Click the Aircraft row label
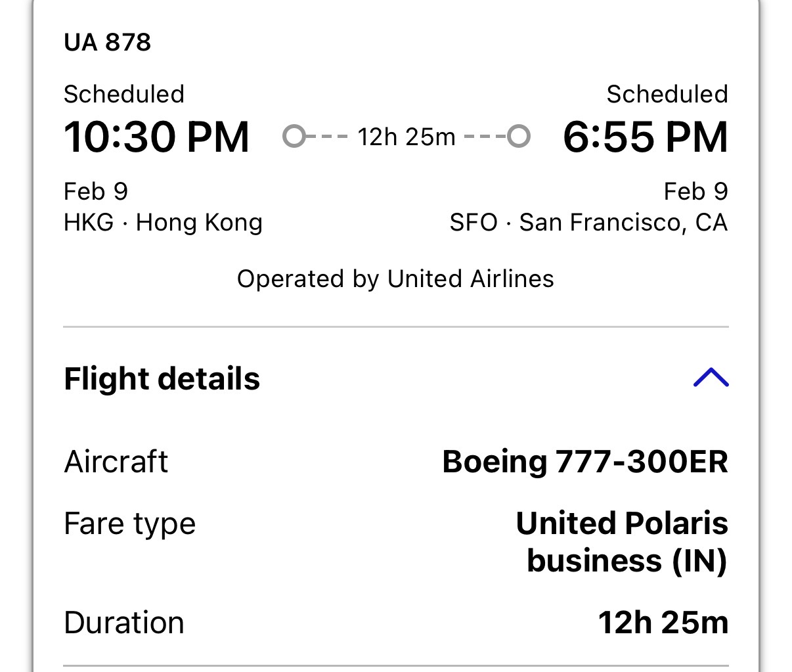 click(116, 462)
